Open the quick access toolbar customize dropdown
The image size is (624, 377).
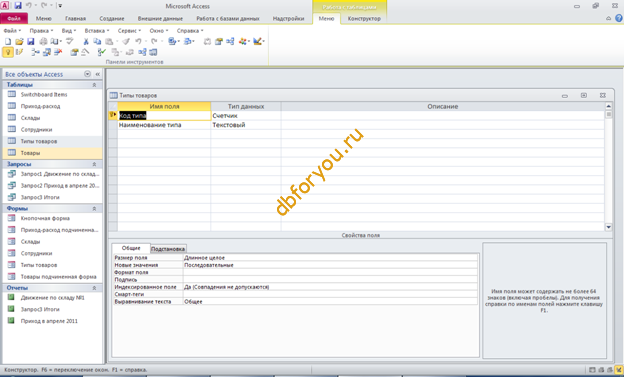click(60, 6)
